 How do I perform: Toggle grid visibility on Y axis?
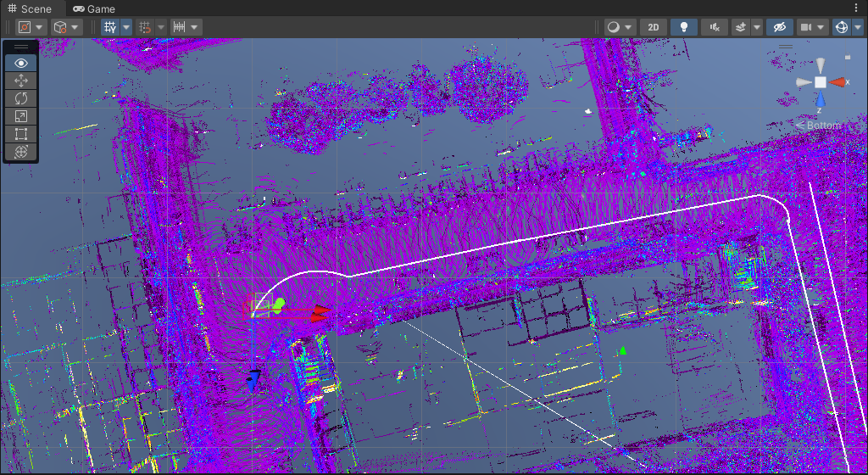pos(111,27)
